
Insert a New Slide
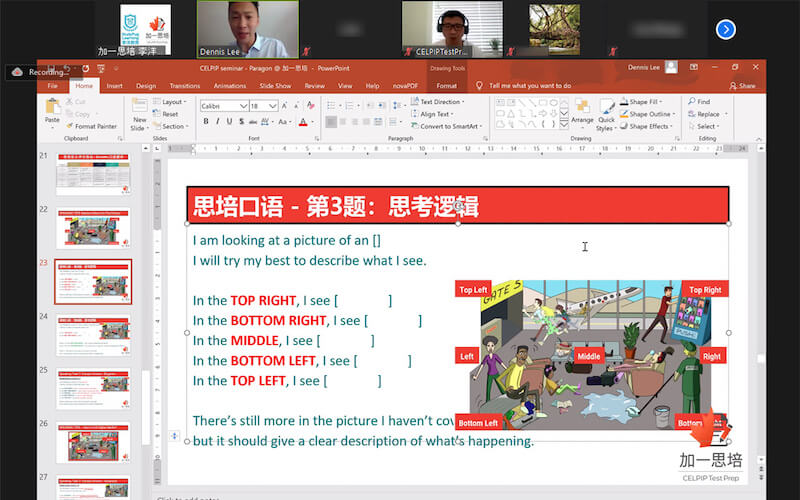[x=139, y=112]
